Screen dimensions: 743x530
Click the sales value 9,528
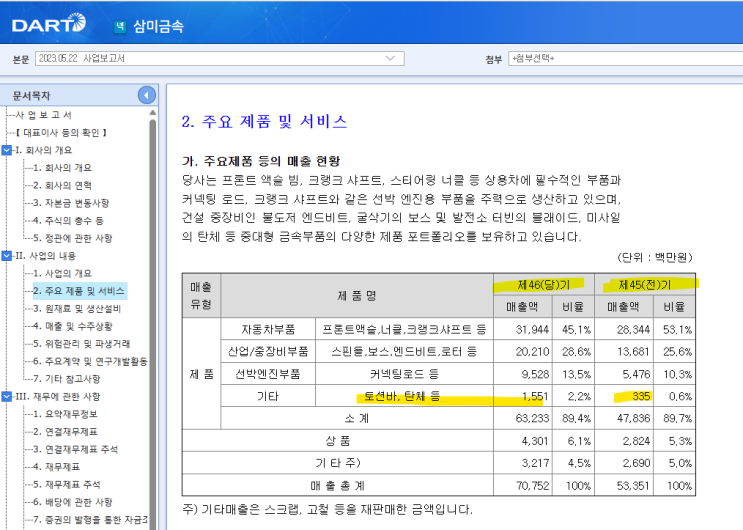coord(535,375)
